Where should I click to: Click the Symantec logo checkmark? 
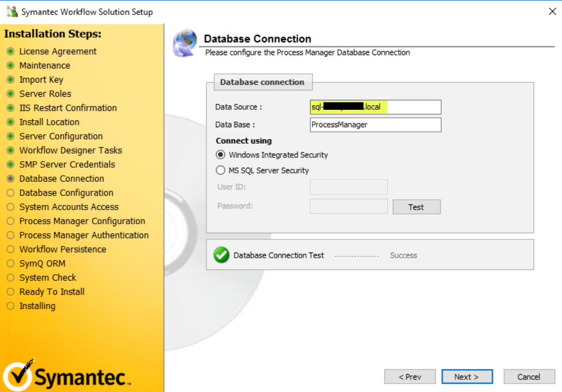[18, 375]
